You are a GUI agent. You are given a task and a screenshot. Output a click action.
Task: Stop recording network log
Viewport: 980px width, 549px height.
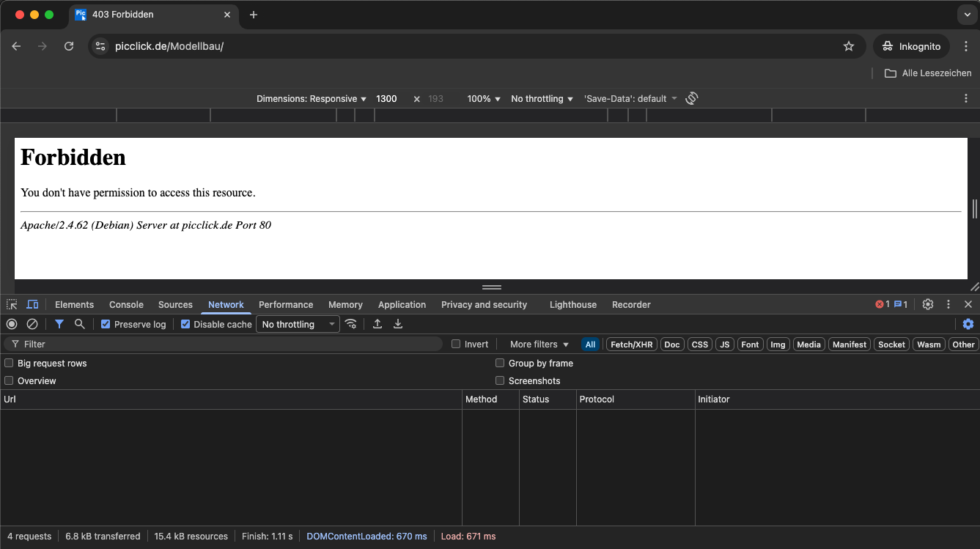(x=12, y=324)
